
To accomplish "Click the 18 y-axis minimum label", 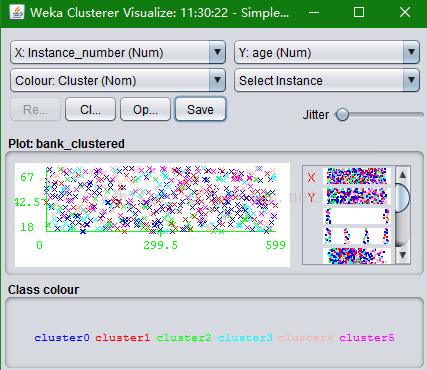I will point(27,227).
